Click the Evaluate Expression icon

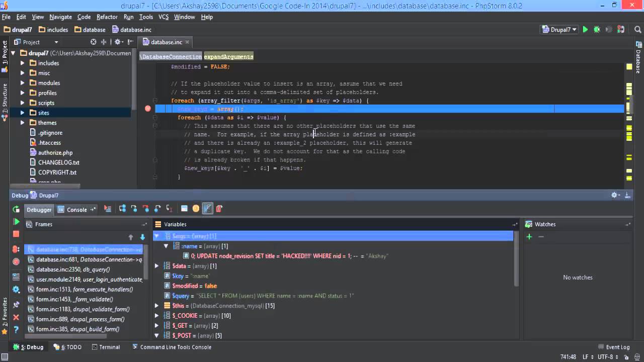pos(184,209)
